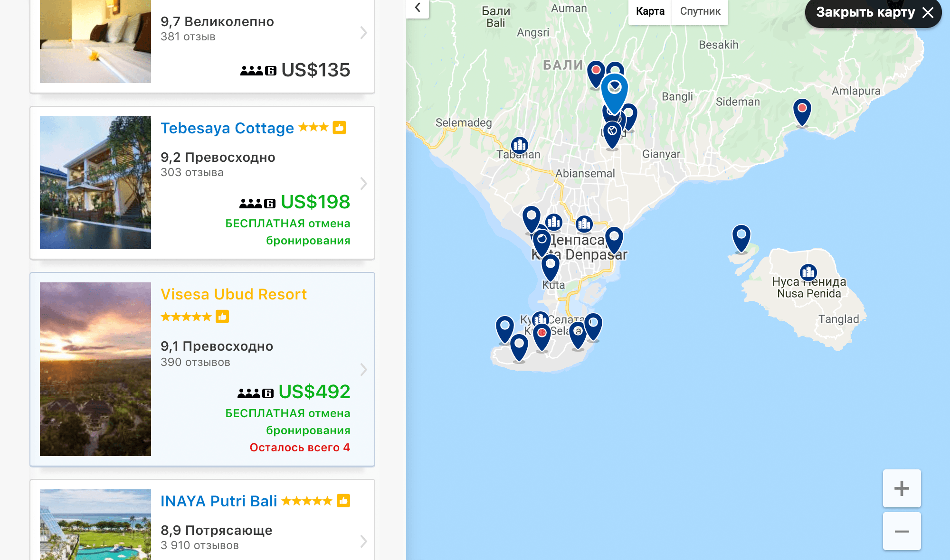Click the US$135 price
This screenshot has width=950, height=560.
pyautogui.click(x=316, y=70)
